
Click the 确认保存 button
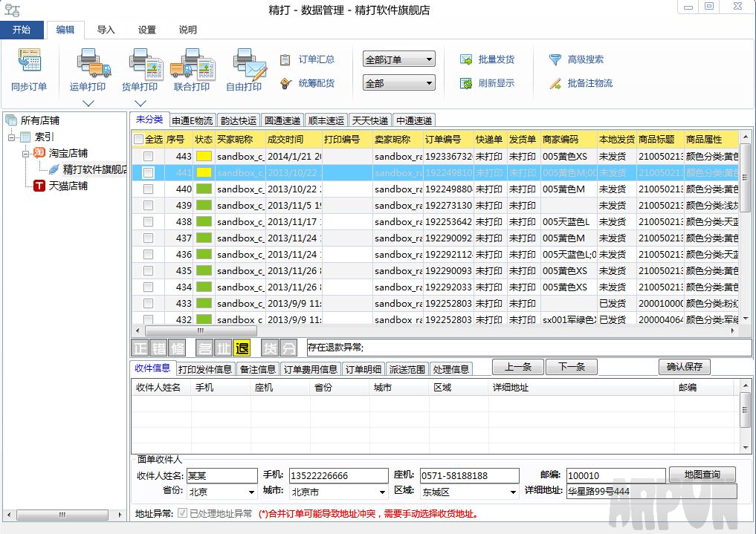tap(684, 367)
